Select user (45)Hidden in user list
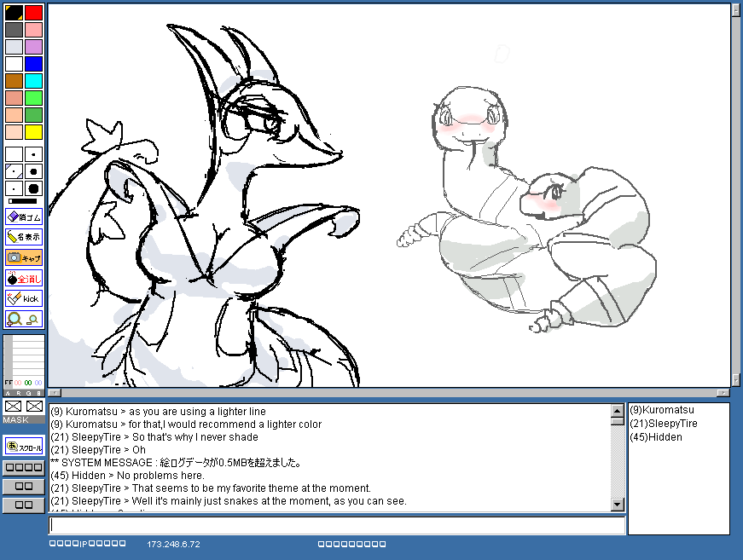This screenshot has width=743, height=560. coord(656,437)
